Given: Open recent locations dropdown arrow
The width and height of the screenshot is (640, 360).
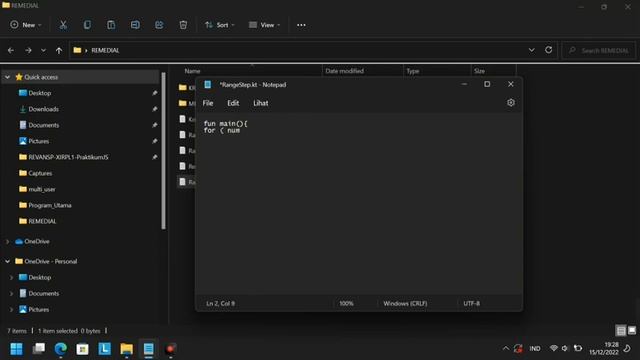Looking at the screenshot, I should click(43, 50).
